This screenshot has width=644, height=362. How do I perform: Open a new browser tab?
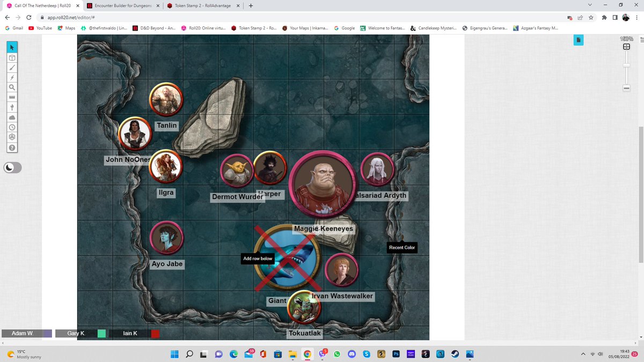pos(251,5)
